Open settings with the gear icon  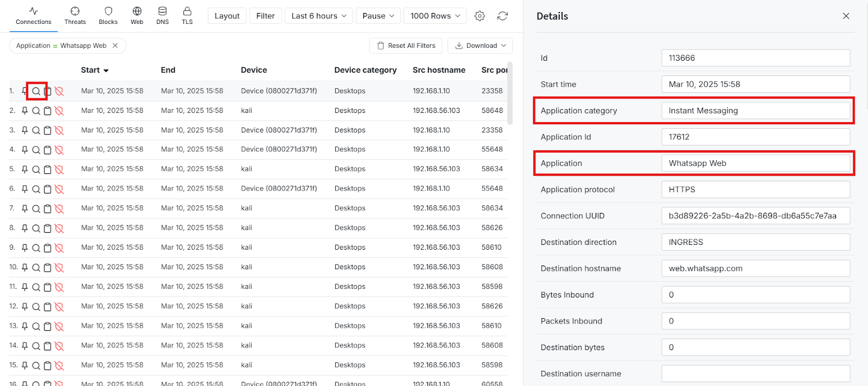480,16
